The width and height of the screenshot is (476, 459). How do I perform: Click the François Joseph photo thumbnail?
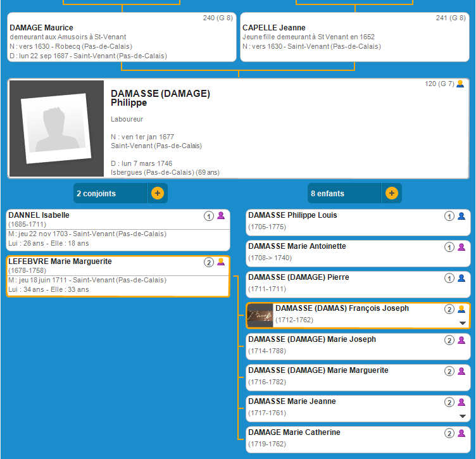coord(260,315)
